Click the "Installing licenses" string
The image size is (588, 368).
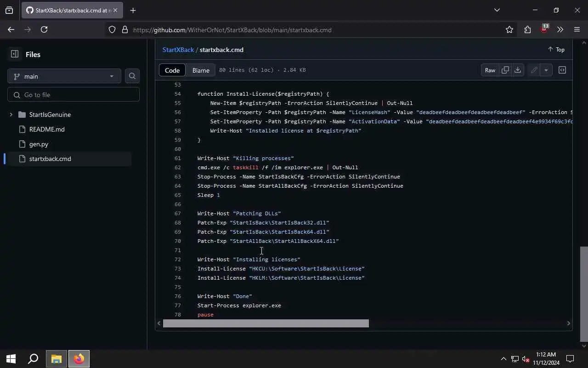point(266,259)
